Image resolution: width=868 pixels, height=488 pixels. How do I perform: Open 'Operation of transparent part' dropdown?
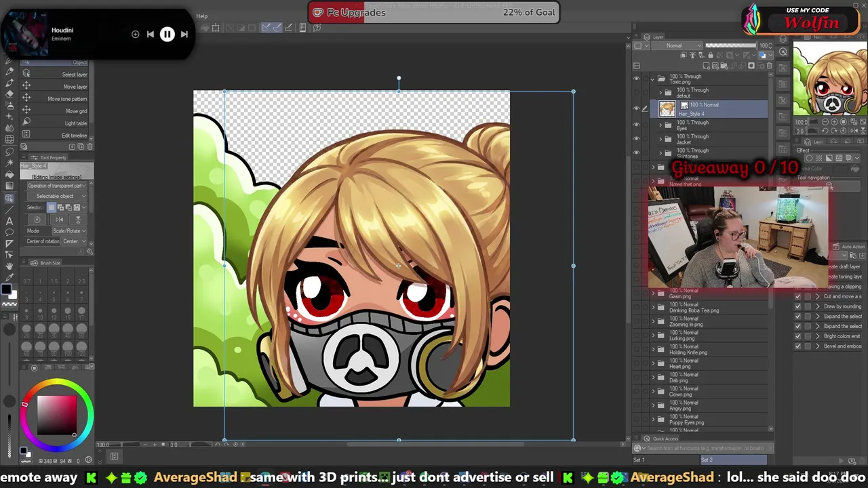pos(57,186)
